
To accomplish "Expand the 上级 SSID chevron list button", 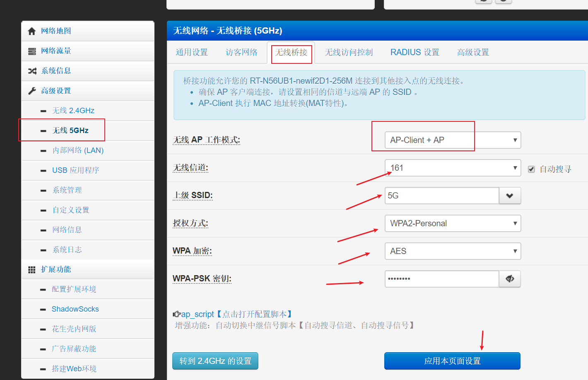I will 510,196.
